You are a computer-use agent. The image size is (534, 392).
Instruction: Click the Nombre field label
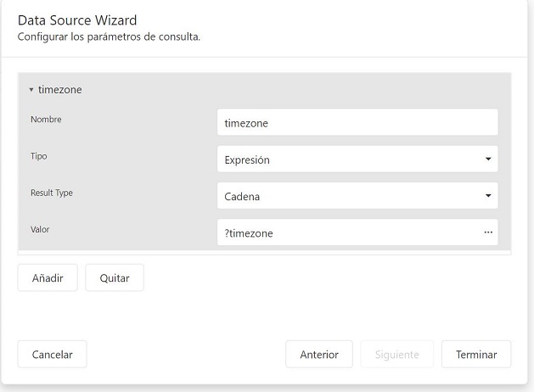[46, 120]
